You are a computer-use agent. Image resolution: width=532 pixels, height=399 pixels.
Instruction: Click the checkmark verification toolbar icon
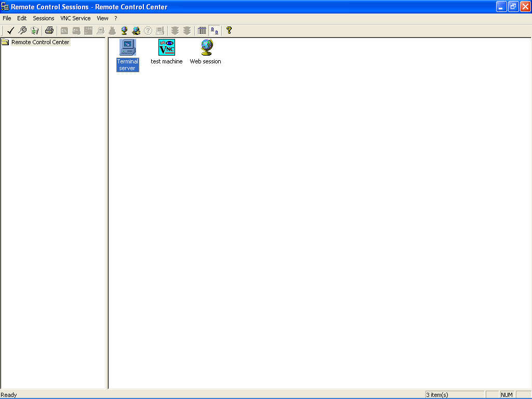pyautogui.click(x=10, y=31)
